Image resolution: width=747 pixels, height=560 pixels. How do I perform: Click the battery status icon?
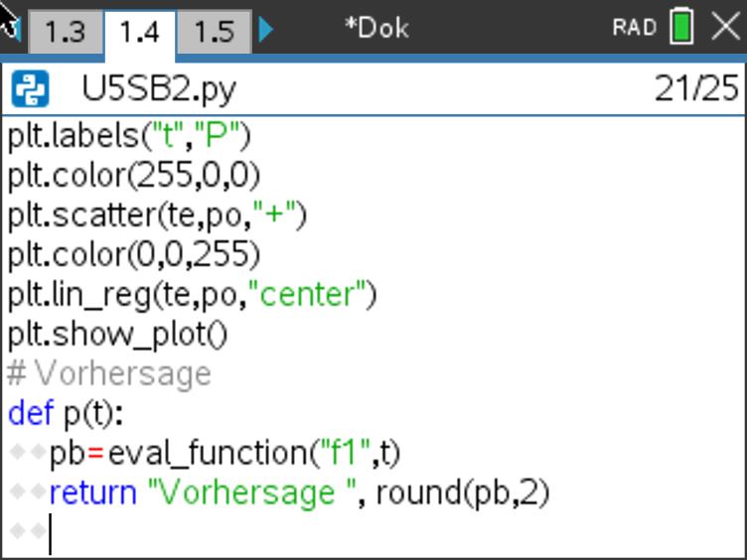[x=681, y=27]
